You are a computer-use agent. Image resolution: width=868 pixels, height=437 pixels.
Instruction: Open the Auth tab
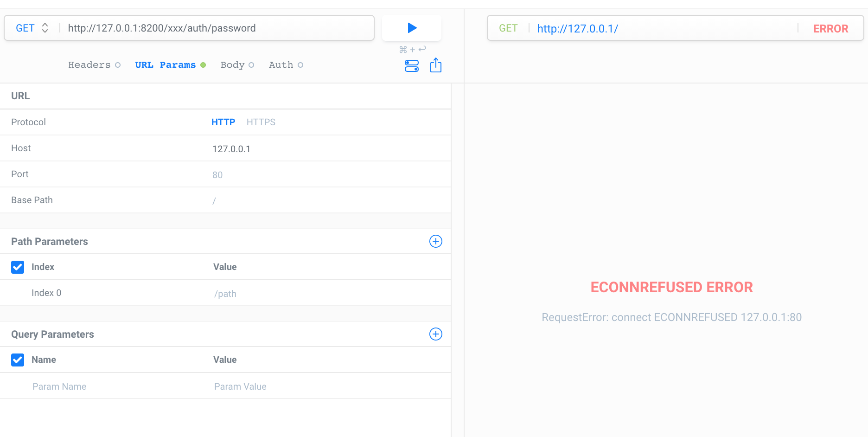coord(281,64)
